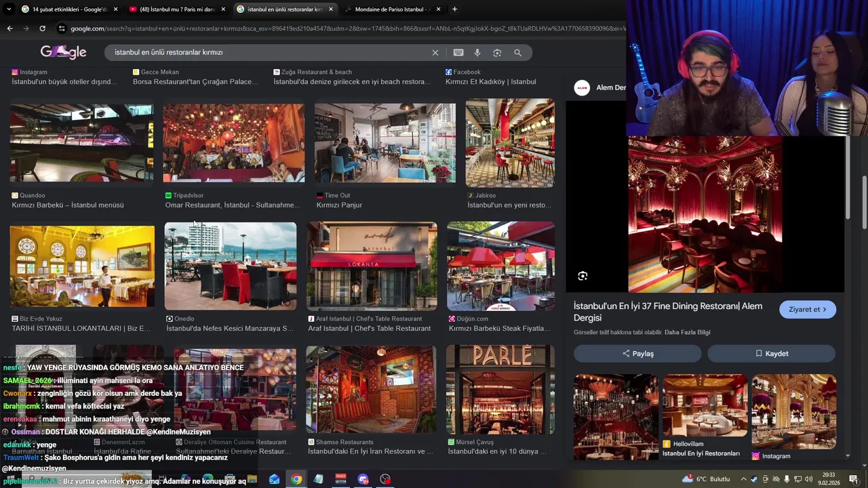The image size is (868, 488).
Task: Open OBS Studio icon in taskbar
Action: 385,479
